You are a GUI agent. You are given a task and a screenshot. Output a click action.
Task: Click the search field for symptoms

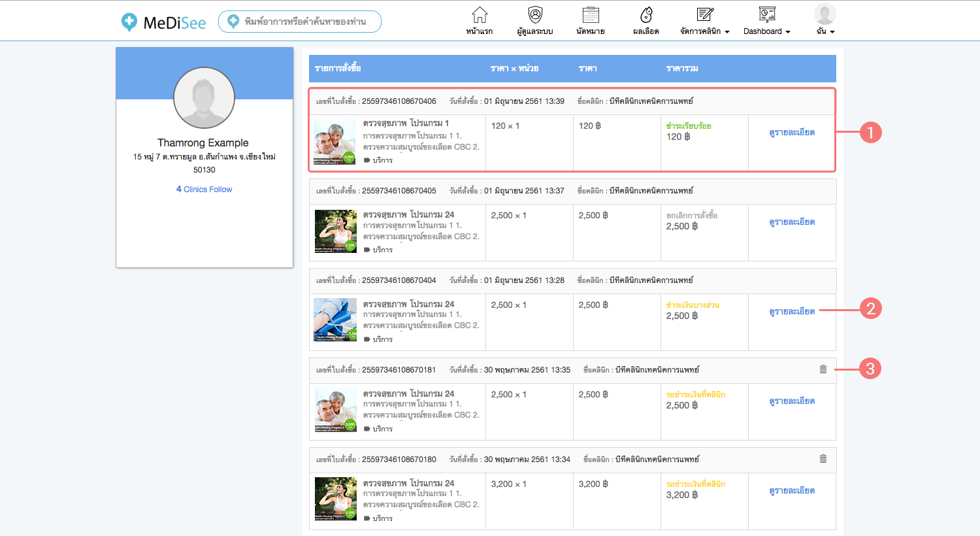tap(304, 22)
